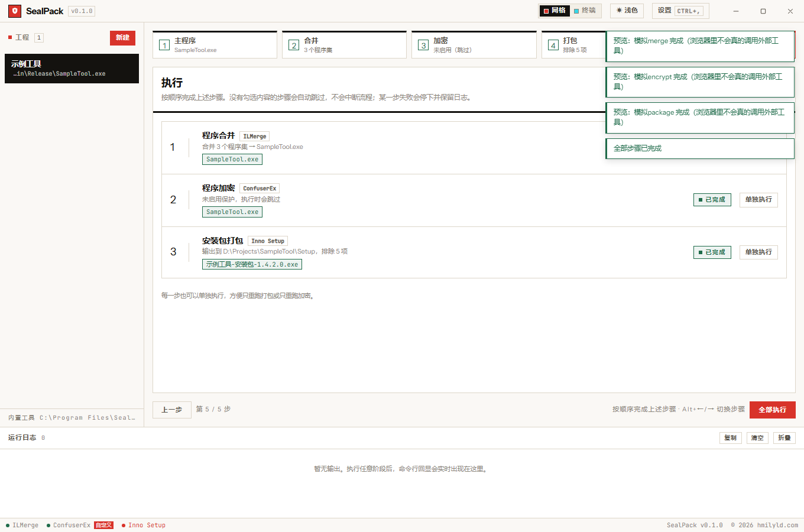
Task: Run all steps with 全部执行
Action: click(773, 410)
